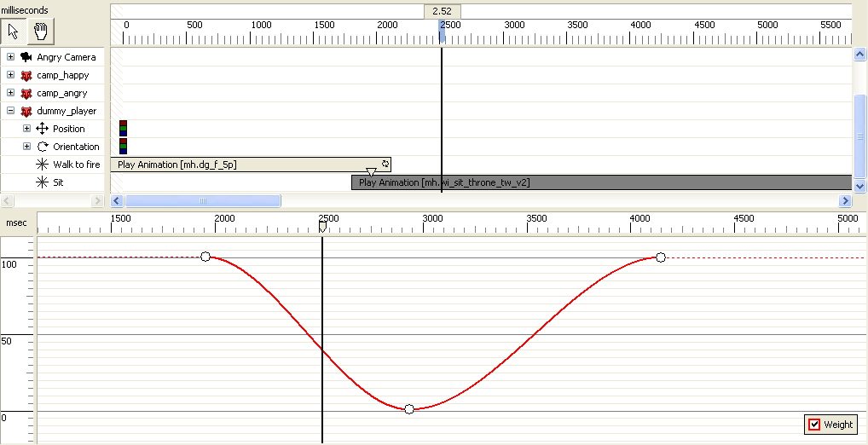Expand the Orientation track node
The image size is (868, 445).
26,147
